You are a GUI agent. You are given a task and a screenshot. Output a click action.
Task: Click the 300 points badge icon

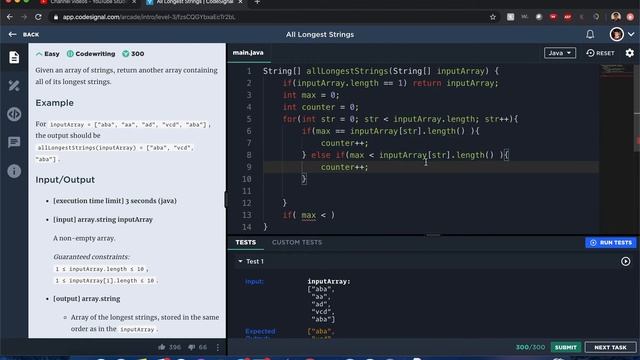126,54
